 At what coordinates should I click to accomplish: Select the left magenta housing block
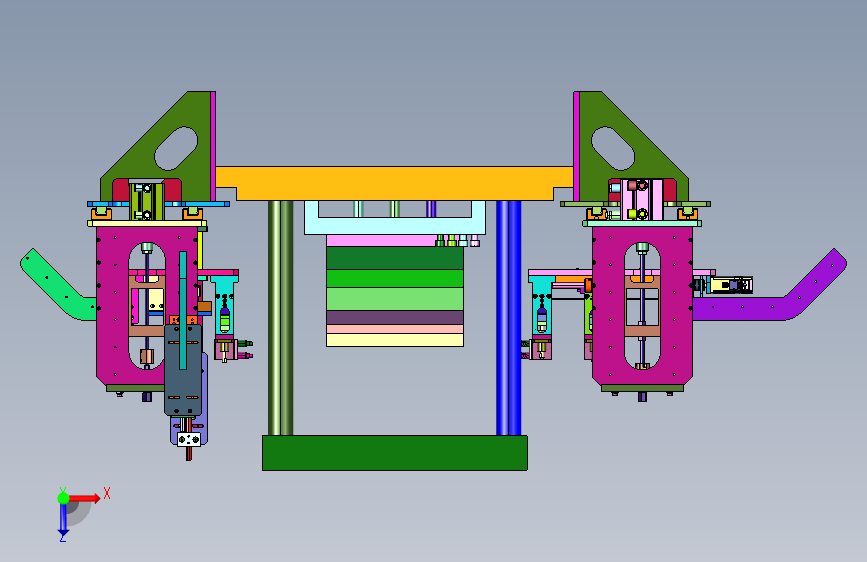tap(113, 307)
